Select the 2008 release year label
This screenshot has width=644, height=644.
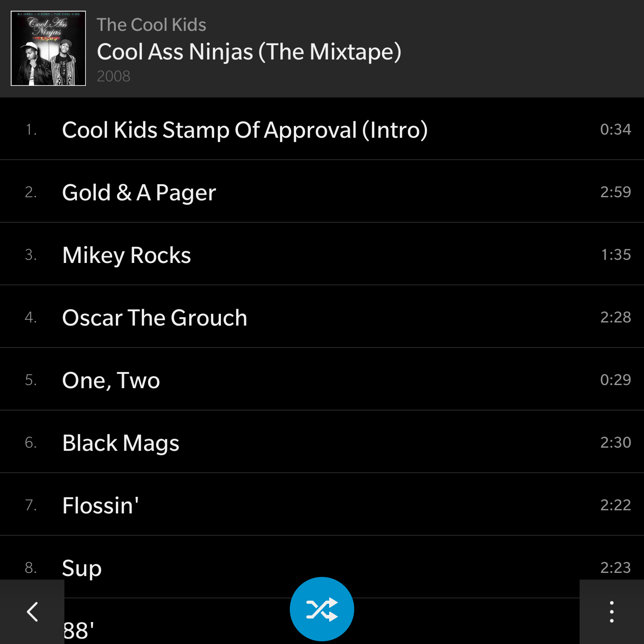click(114, 76)
